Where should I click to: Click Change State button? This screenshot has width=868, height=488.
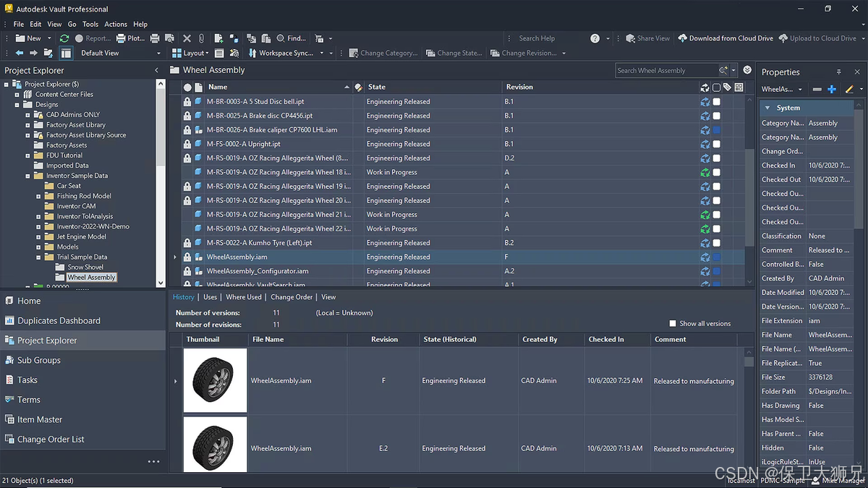(x=454, y=53)
